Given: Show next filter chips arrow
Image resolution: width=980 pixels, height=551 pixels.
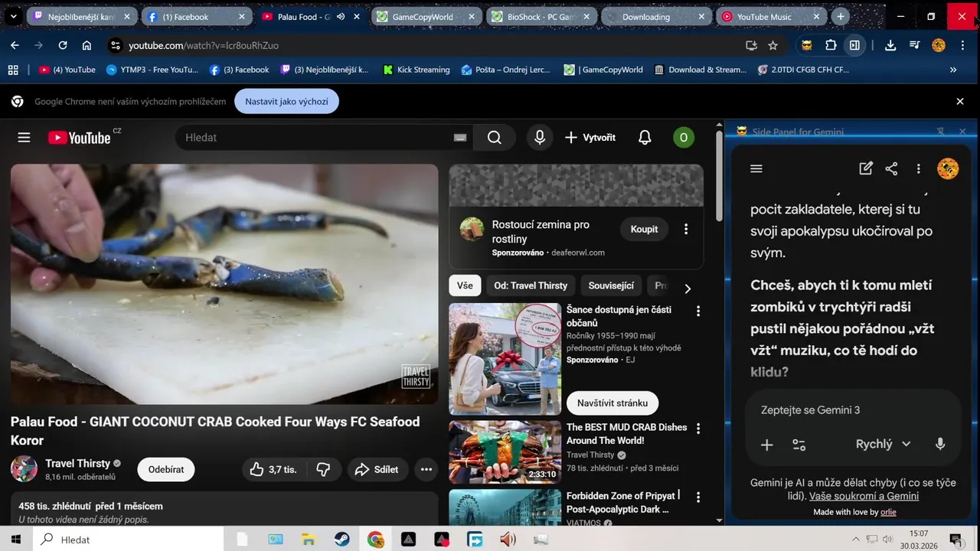Looking at the screenshot, I should pyautogui.click(x=687, y=289).
